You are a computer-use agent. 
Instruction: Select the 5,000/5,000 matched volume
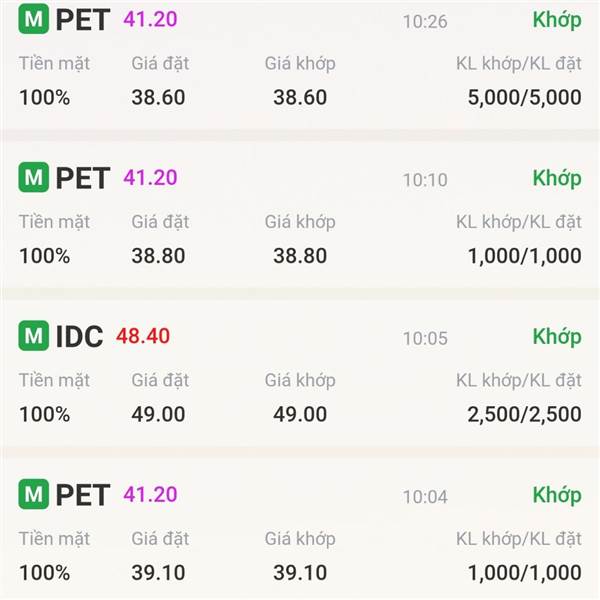click(x=524, y=98)
